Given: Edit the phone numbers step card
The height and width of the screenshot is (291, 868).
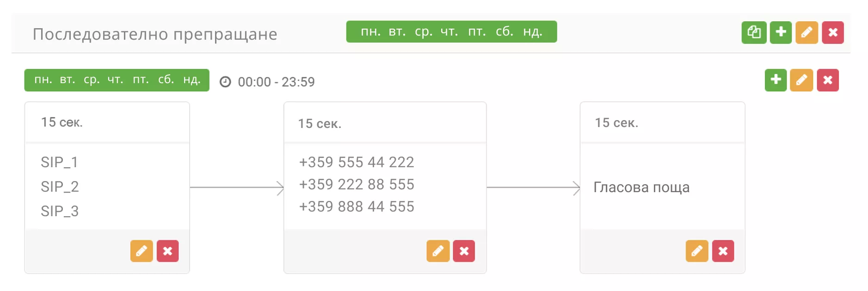Looking at the screenshot, I should click(x=438, y=251).
